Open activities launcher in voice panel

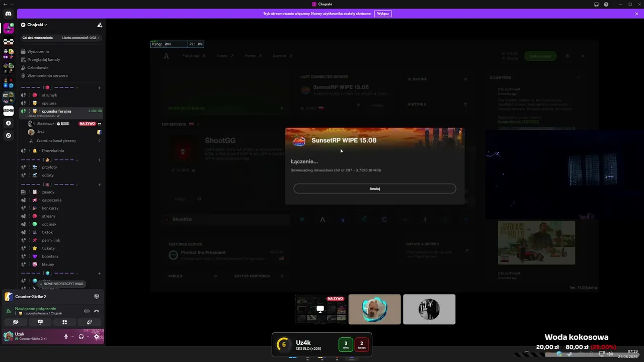(64, 322)
